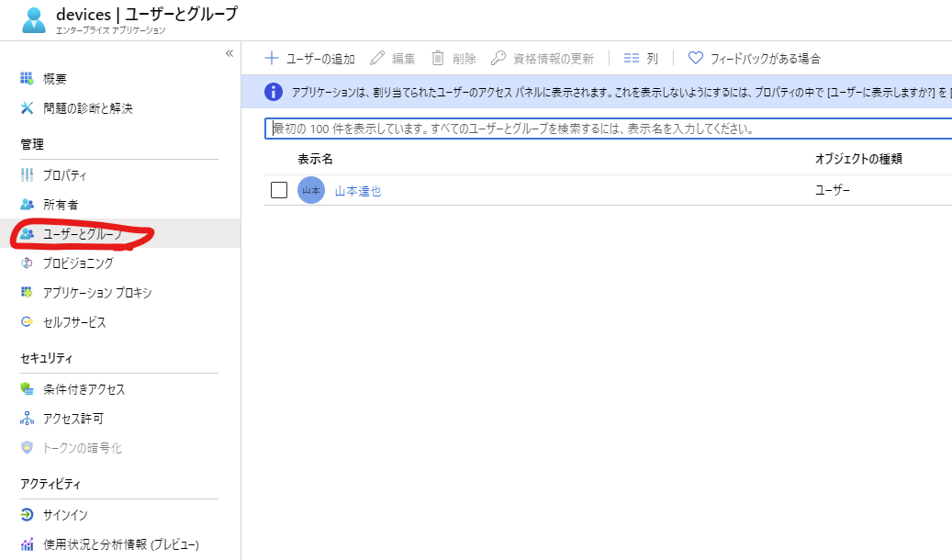Select the ユーザーとグループ people icon

[x=27, y=234]
